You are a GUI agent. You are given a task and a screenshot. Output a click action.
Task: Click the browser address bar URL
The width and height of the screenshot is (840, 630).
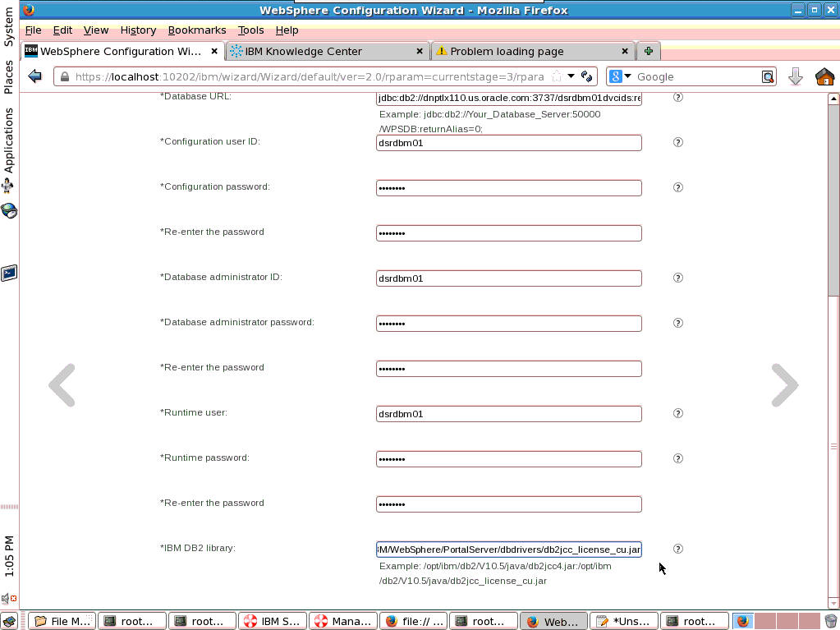point(310,76)
